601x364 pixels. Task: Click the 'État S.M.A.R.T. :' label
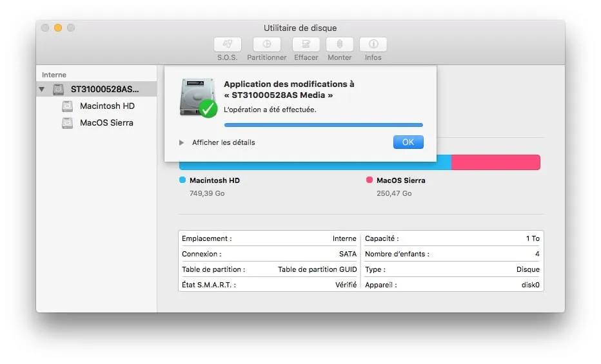[209, 285]
